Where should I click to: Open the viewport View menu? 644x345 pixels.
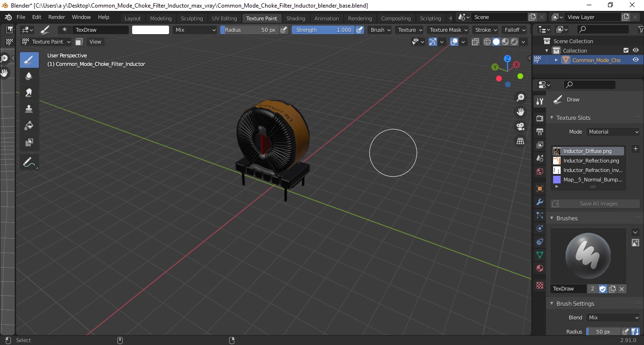[x=95, y=42]
